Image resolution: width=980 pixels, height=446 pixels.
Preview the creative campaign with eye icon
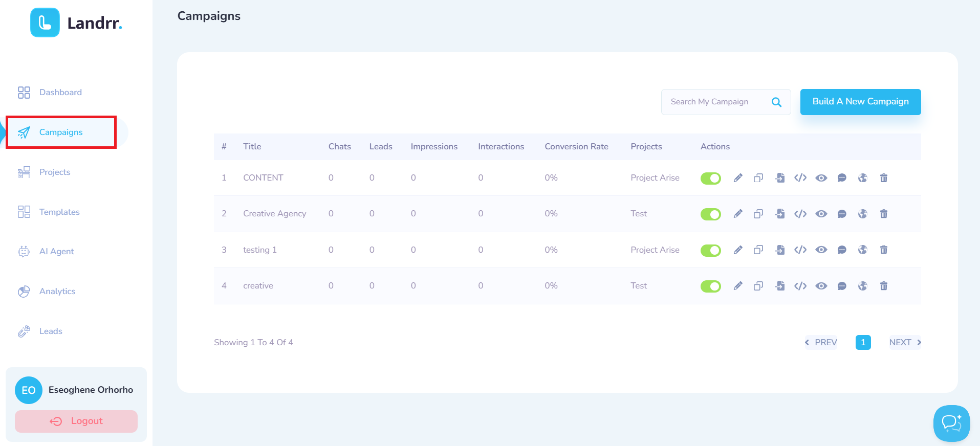point(821,286)
